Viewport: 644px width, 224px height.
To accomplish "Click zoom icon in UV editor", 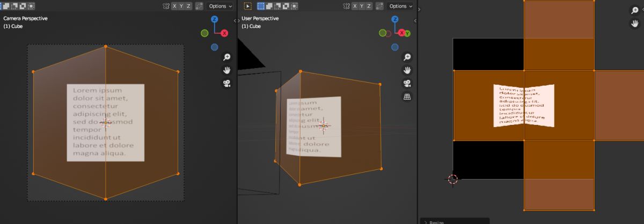I will coord(634,10).
